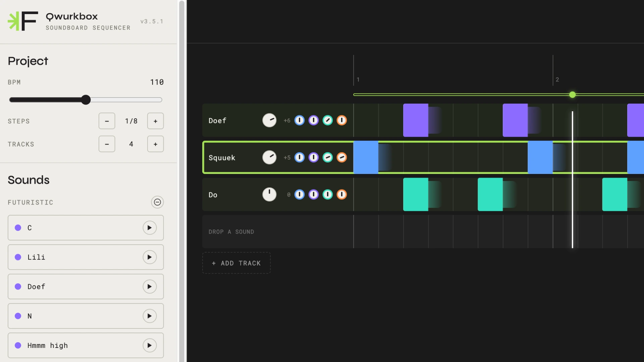
Task: Increase the Tracks count
Action: pyautogui.click(x=156, y=144)
